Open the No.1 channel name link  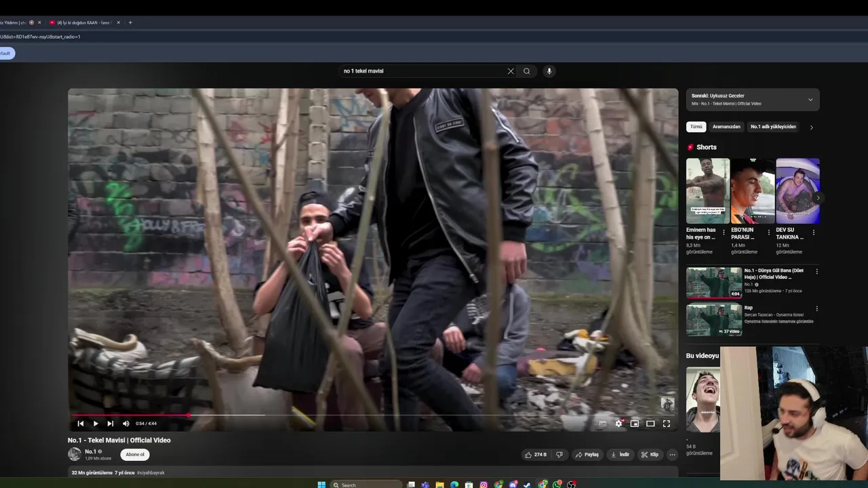coord(90,451)
